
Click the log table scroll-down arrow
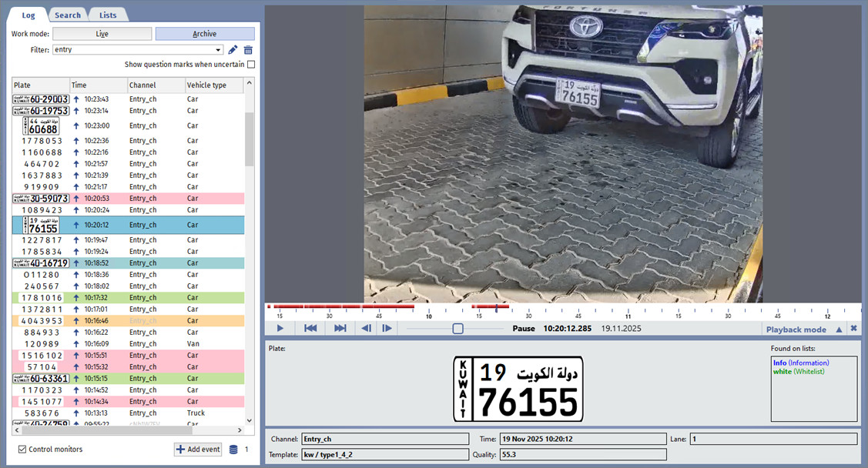click(249, 420)
